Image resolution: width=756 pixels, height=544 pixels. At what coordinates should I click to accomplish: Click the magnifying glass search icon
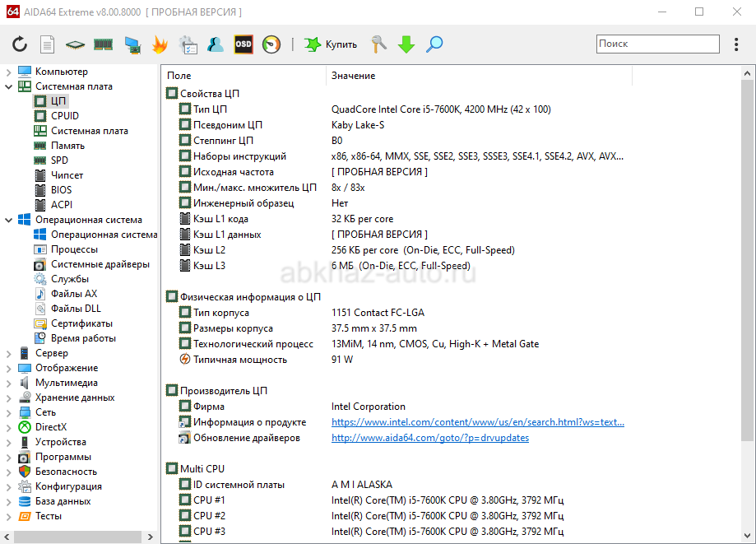tap(434, 44)
